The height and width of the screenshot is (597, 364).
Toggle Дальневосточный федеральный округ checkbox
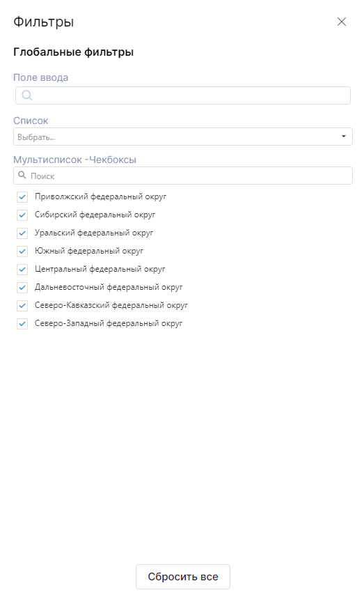tap(22, 288)
